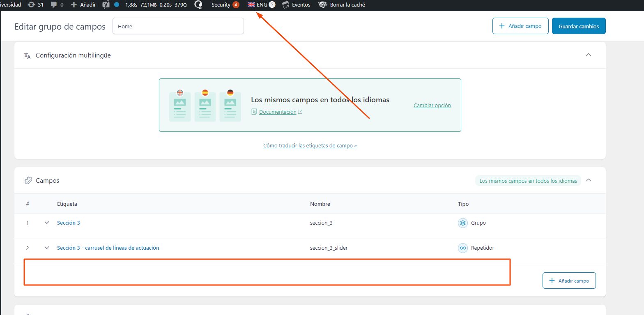Open the ENG language switcher
The height and width of the screenshot is (315, 644).
(258, 5)
